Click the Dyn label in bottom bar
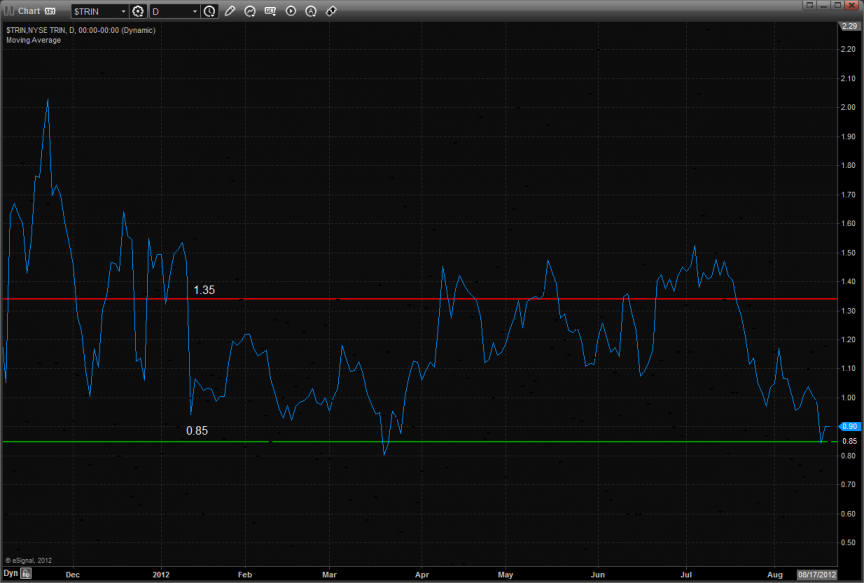Screen dimensions: 864x583 tap(10, 575)
